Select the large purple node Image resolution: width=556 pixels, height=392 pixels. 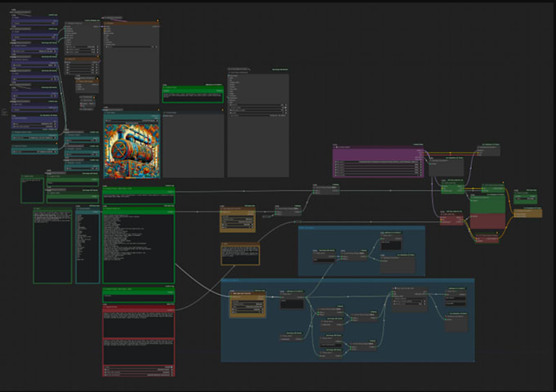[x=379, y=162]
